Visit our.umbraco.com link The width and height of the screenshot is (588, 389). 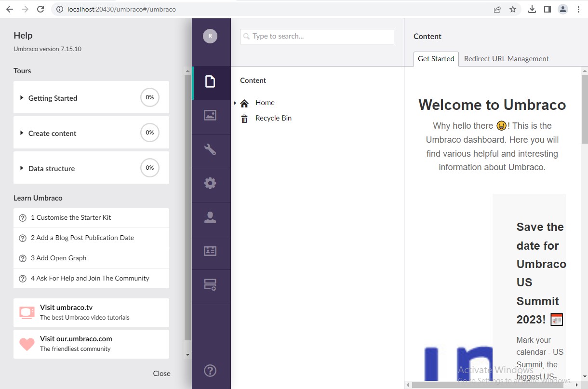[91, 344]
